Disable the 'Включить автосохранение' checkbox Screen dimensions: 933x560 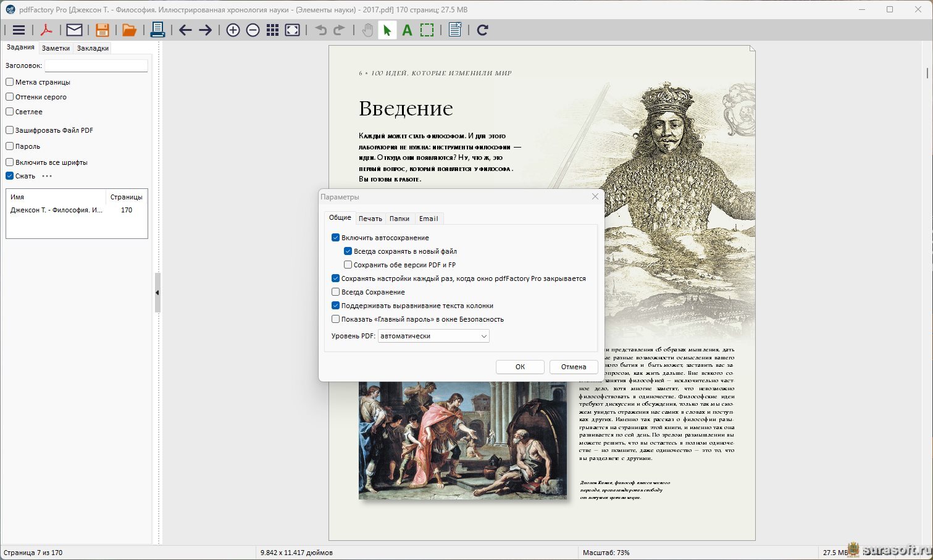(x=336, y=238)
